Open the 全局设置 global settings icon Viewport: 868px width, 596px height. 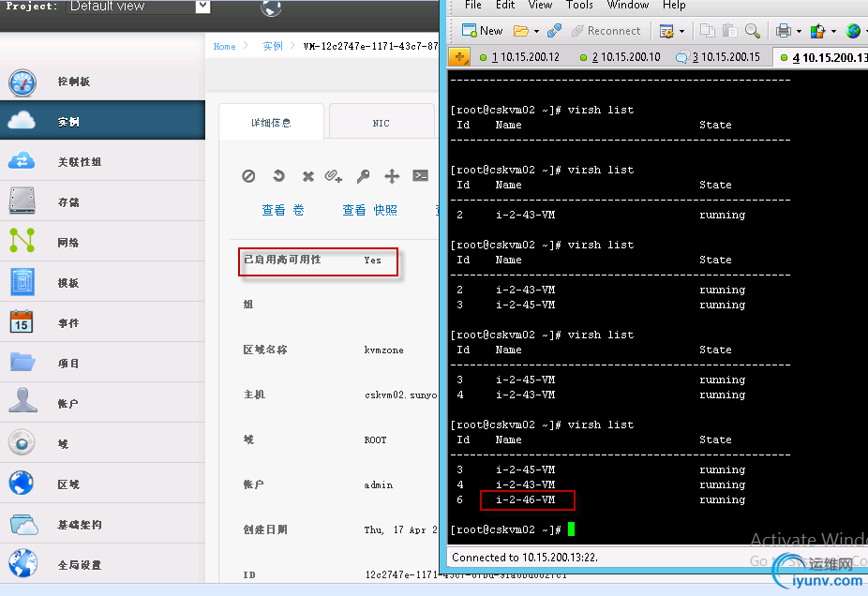pyautogui.click(x=22, y=563)
